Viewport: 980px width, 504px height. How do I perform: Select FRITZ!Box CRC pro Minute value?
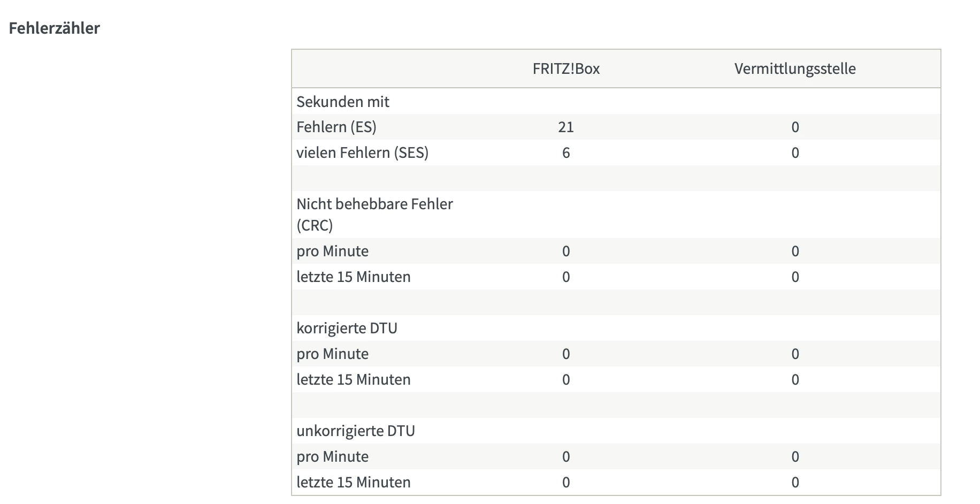click(x=566, y=251)
